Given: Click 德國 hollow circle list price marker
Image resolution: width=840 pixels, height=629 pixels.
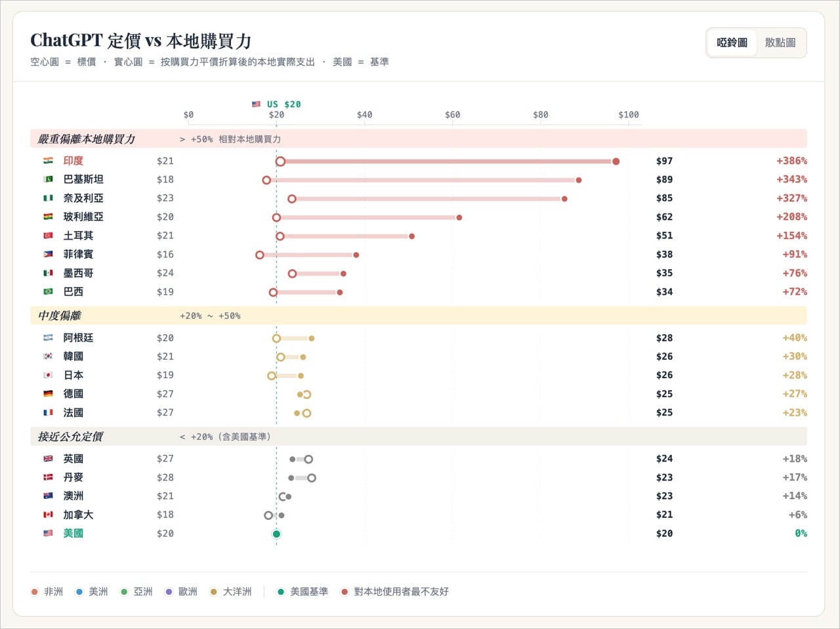Looking at the screenshot, I should (306, 395).
